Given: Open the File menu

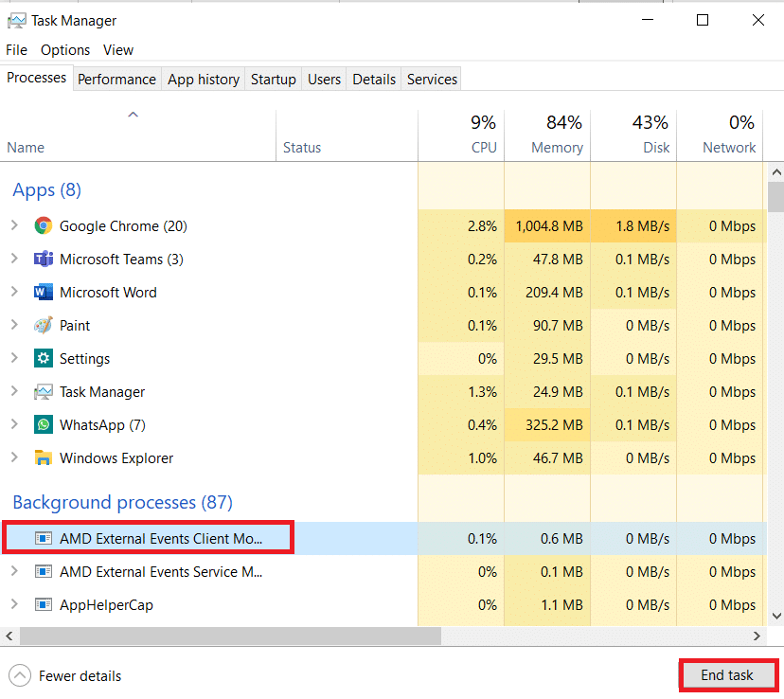Looking at the screenshot, I should 16,50.
